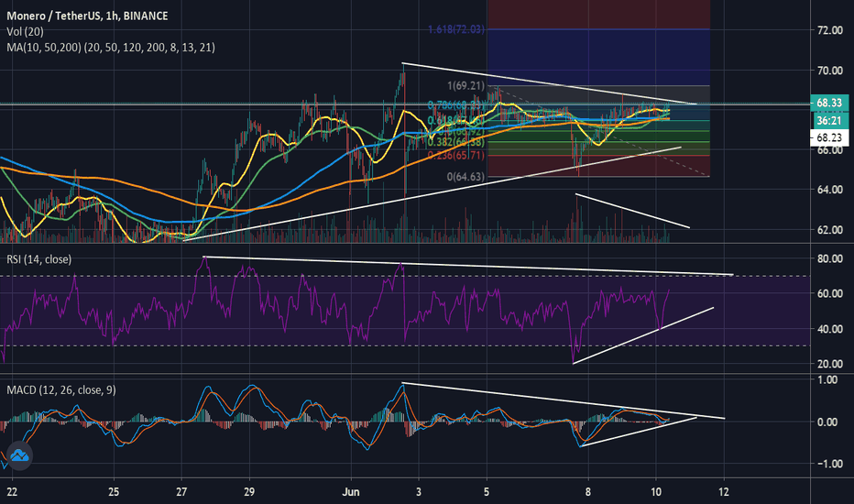
Task: Click the date label 5 on time axis
Action: tap(487, 491)
